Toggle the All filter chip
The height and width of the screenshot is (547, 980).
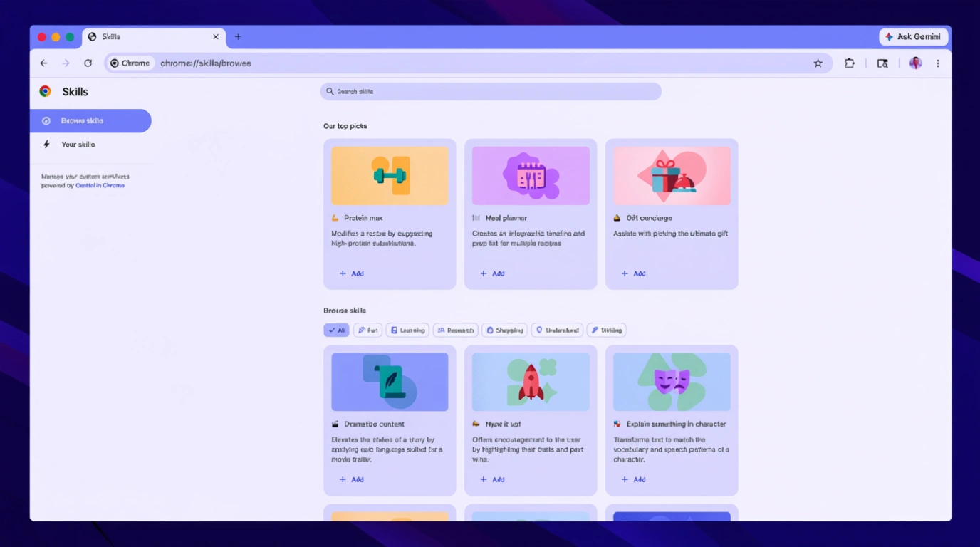pyautogui.click(x=336, y=330)
